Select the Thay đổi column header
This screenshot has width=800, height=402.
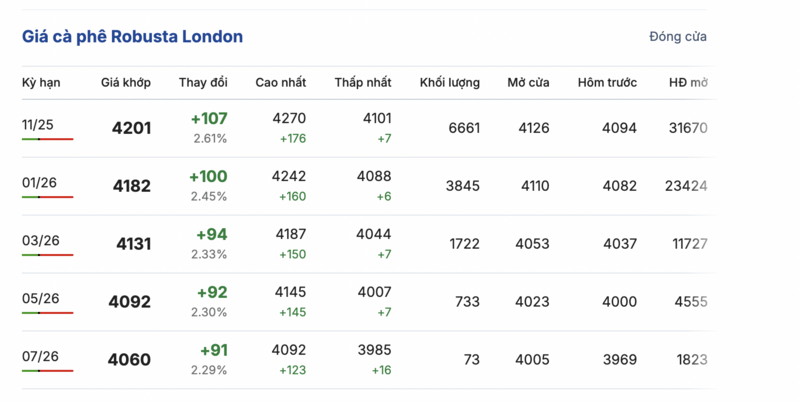(203, 82)
